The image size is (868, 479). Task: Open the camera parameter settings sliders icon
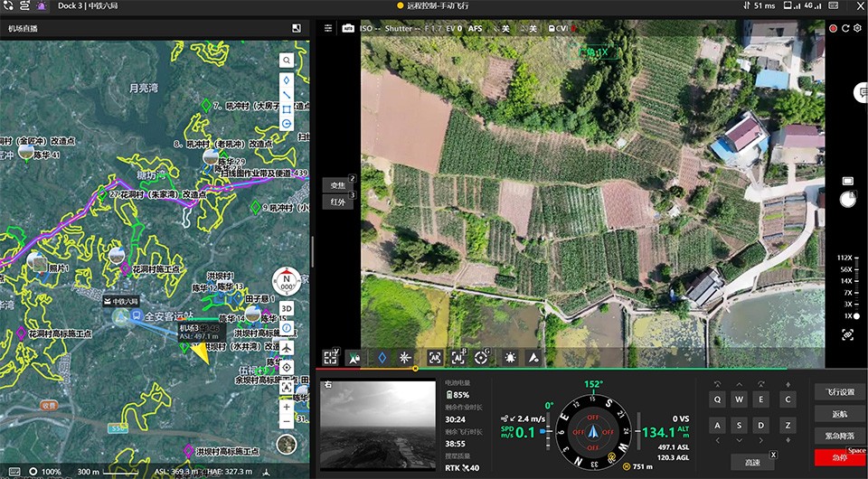[328, 28]
